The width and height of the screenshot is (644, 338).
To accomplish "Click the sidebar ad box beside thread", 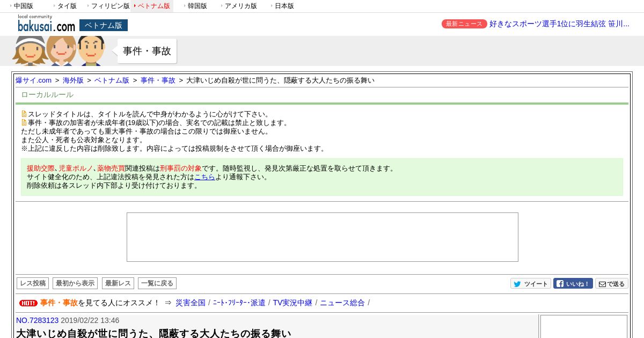I will click(583, 326).
